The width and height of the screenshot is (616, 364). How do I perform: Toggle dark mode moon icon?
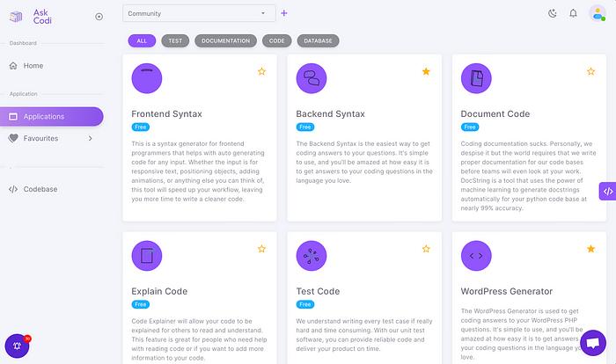pos(552,13)
